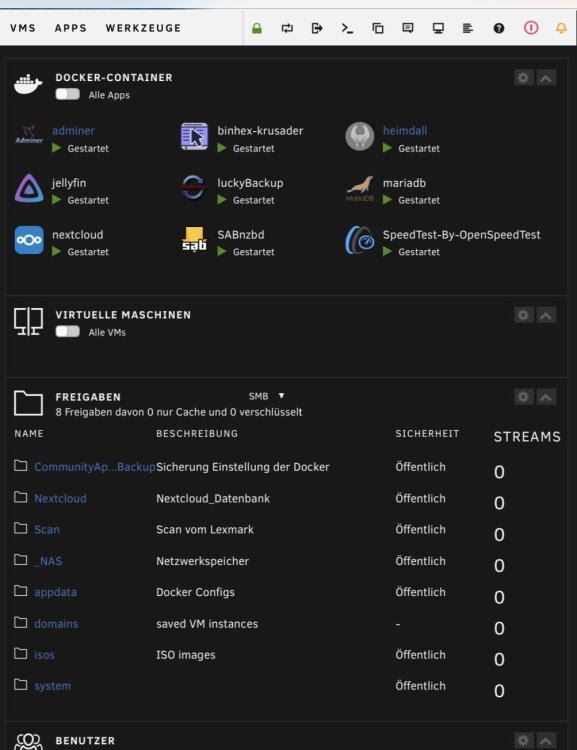Toggle the Alle VMs switch
This screenshot has height=750, width=577.
67,331
